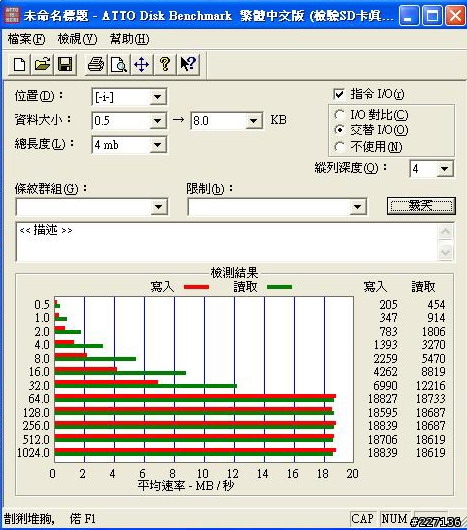Screen dimensions: 467x530
Task: Click the 256.0 row label in chart
Action: click(36, 426)
